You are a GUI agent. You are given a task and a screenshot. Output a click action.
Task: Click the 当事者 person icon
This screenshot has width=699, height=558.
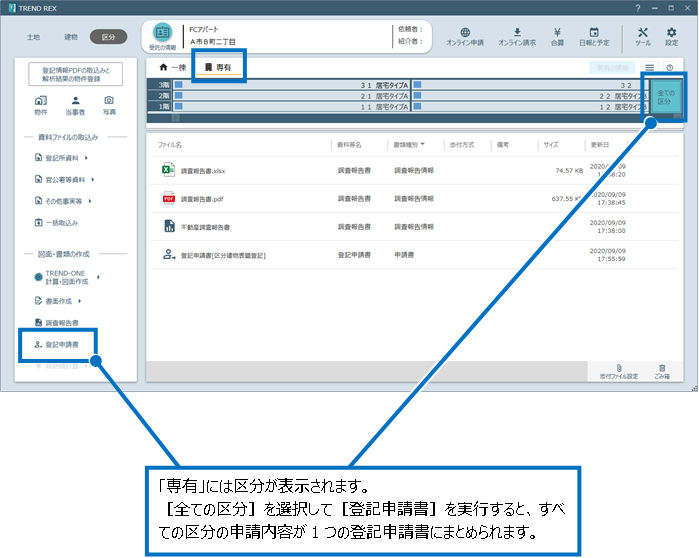75,101
